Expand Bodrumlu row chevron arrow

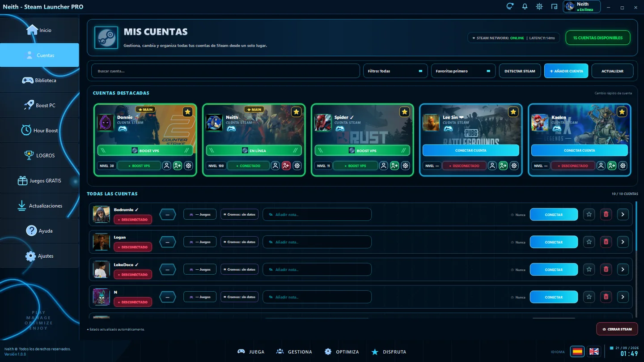click(x=623, y=214)
